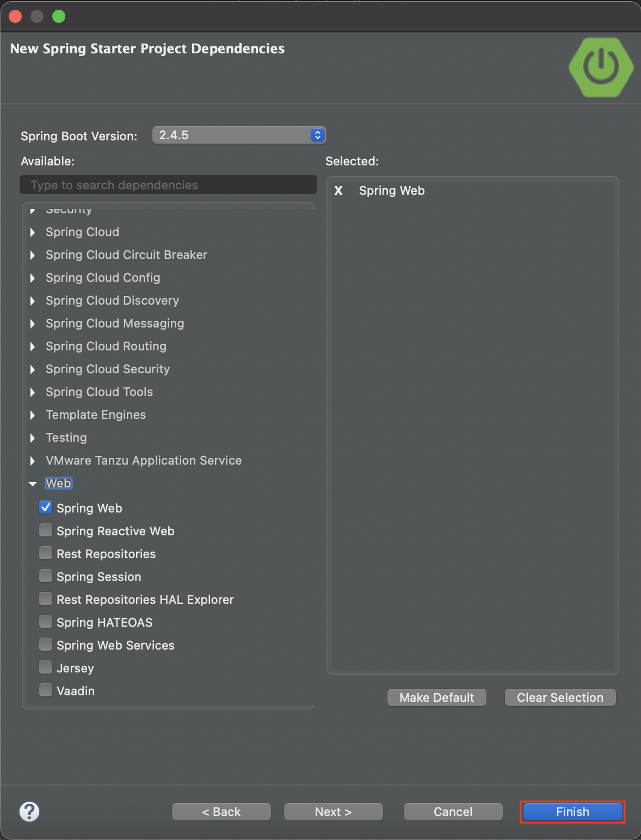The width and height of the screenshot is (641, 840).
Task: Remove Spring Web using the X icon
Action: (338, 191)
